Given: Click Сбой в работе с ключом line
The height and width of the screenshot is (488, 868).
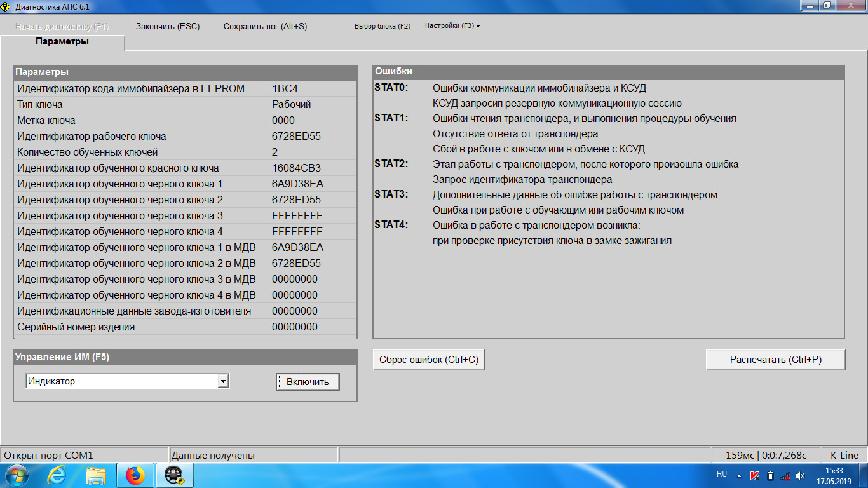Looking at the screenshot, I should (x=539, y=149).
